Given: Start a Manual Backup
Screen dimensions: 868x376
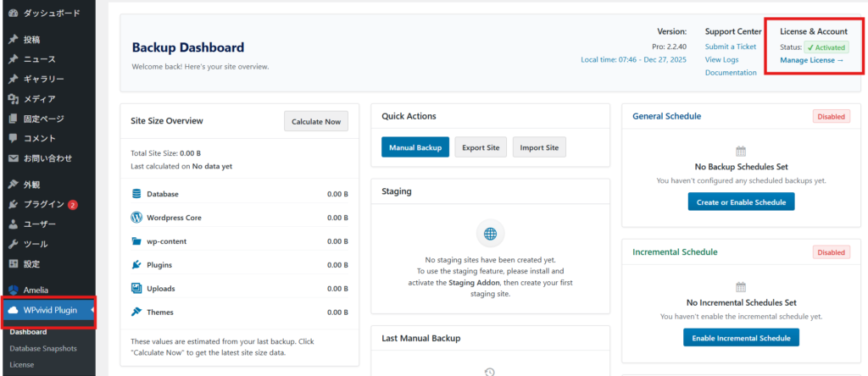Looking at the screenshot, I should click(415, 147).
